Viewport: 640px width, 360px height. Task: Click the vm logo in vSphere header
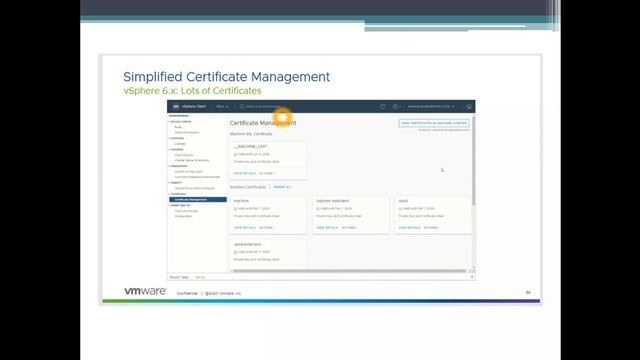point(176,107)
